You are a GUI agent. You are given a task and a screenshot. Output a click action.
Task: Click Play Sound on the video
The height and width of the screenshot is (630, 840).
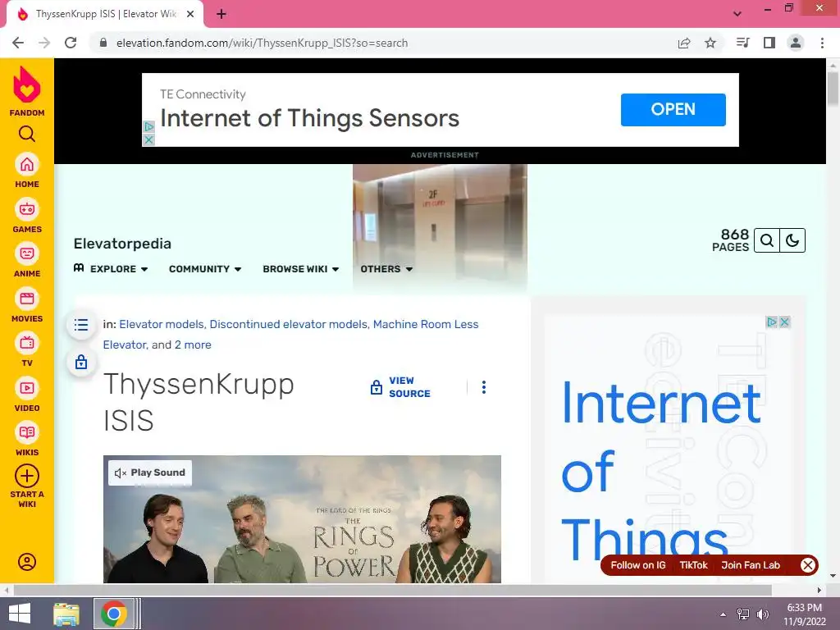(x=150, y=472)
